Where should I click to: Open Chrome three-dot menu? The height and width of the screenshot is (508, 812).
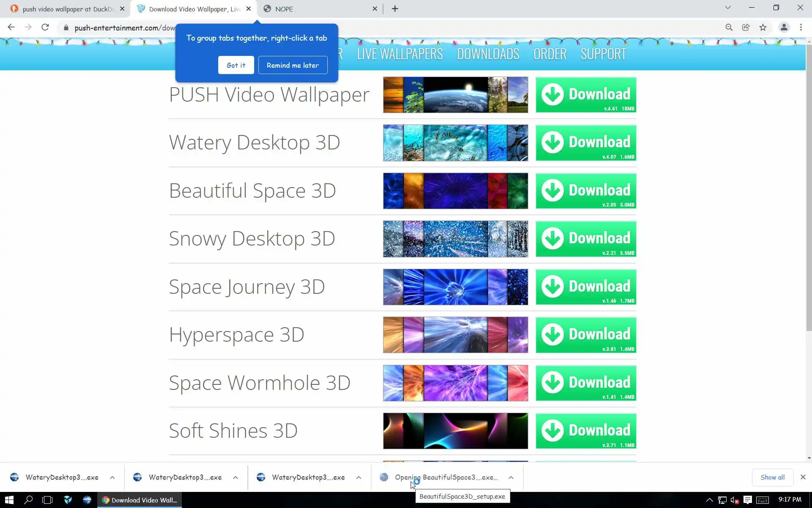[801, 28]
